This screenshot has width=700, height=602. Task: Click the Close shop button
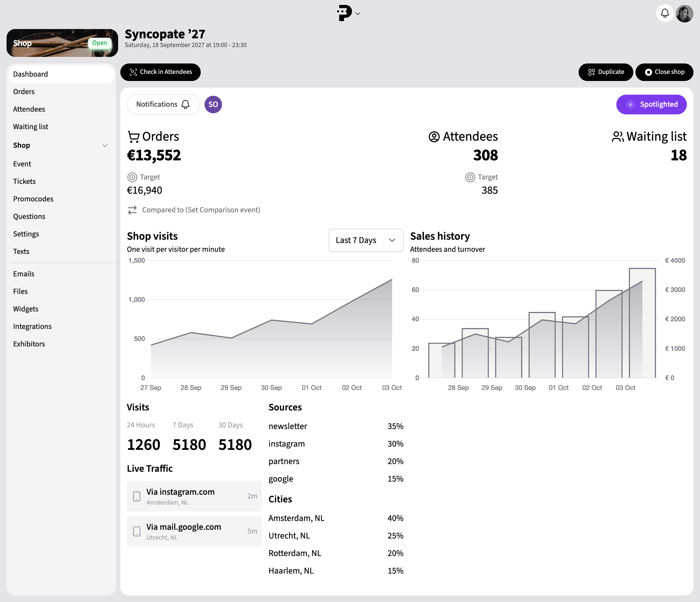(x=664, y=72)
